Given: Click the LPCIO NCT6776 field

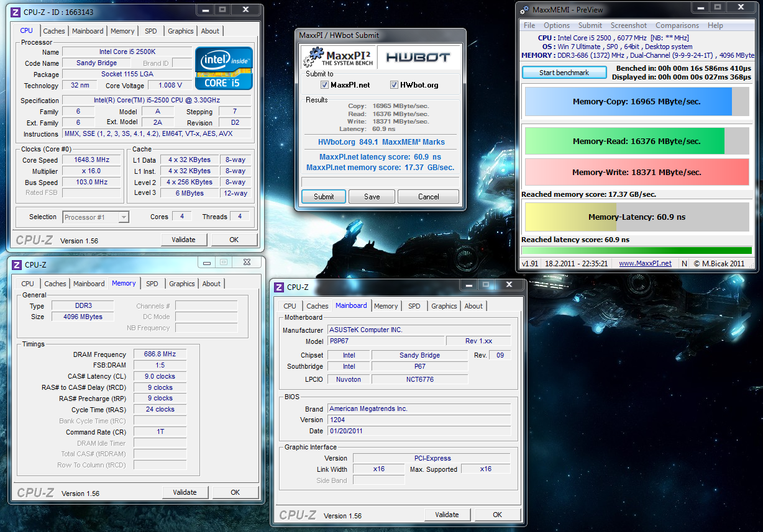Looking at the screenshot, I should pos(420,379).
